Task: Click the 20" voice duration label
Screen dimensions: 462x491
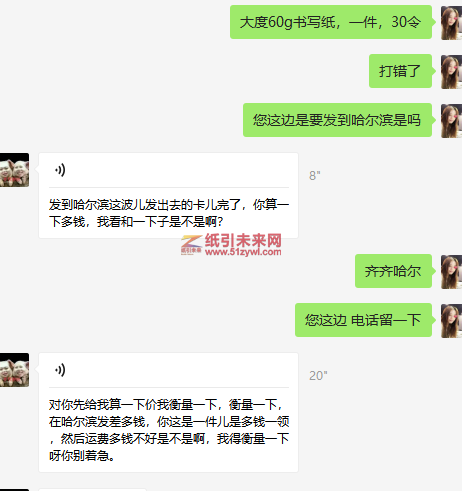Action: coord(318,376)
